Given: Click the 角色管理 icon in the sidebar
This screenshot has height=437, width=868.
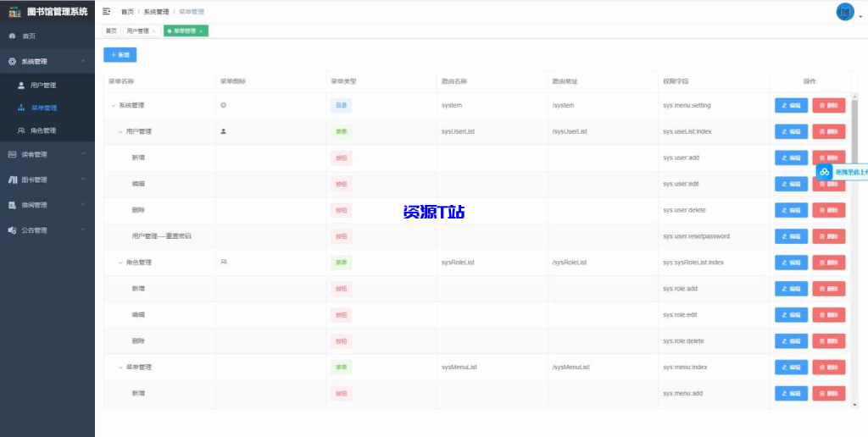Looking at the screenshot, I should point(21,131).
